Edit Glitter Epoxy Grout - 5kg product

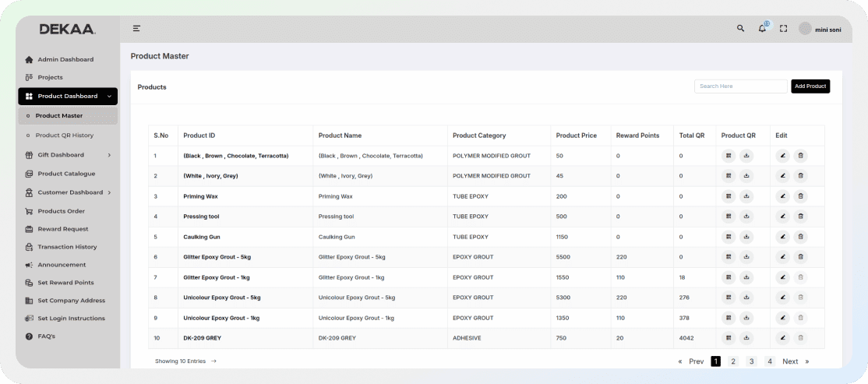(x=782, y=257)
